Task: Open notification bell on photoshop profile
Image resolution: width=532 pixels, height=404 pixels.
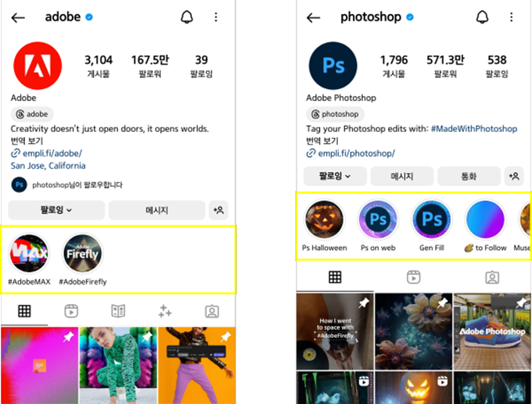Action: click(482, 17)
